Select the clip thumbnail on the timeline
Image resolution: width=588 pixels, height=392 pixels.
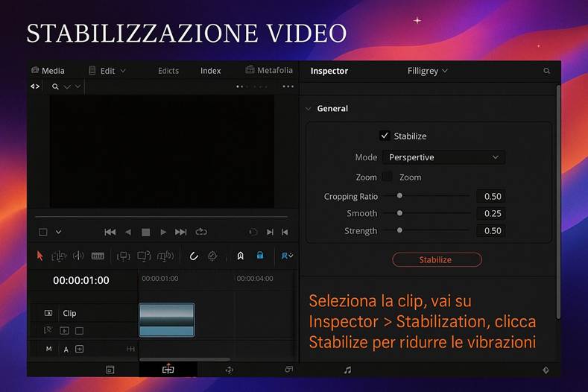167,320
